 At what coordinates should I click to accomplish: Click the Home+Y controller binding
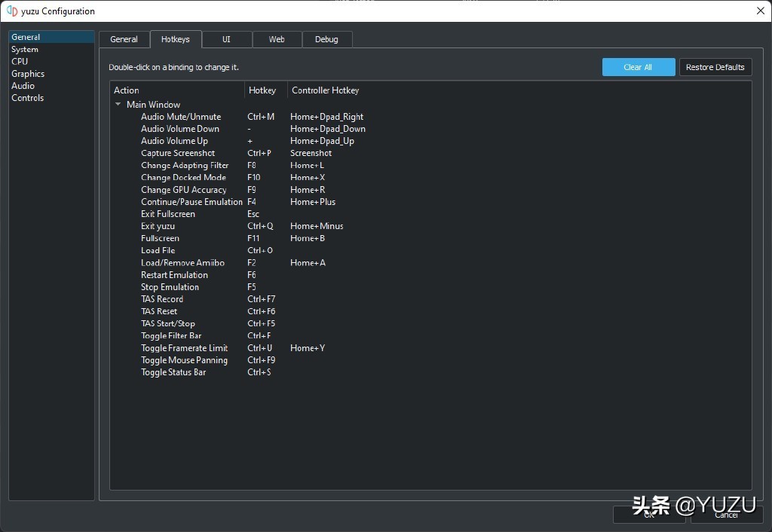pyautogui.click(x=308, y=348)
